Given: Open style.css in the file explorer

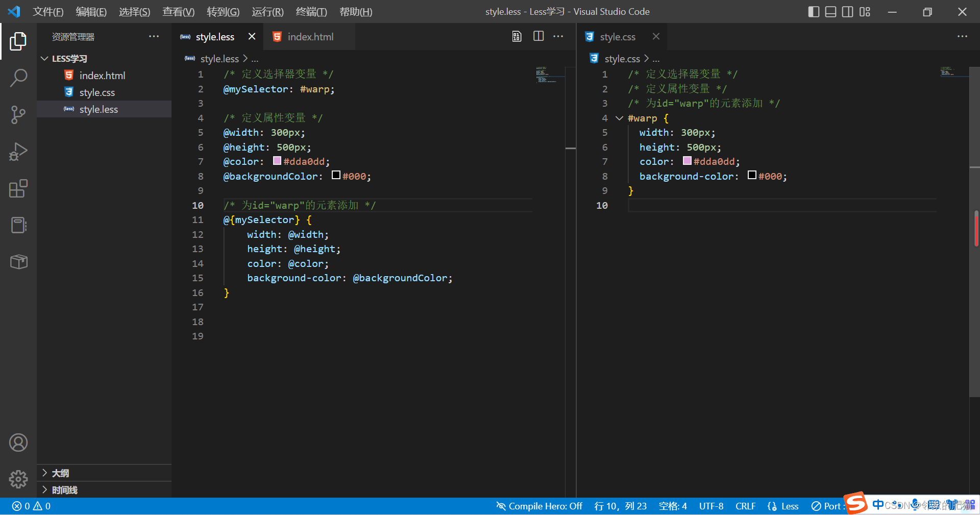Looking at the screenshot, I should [x=104, y=92].
